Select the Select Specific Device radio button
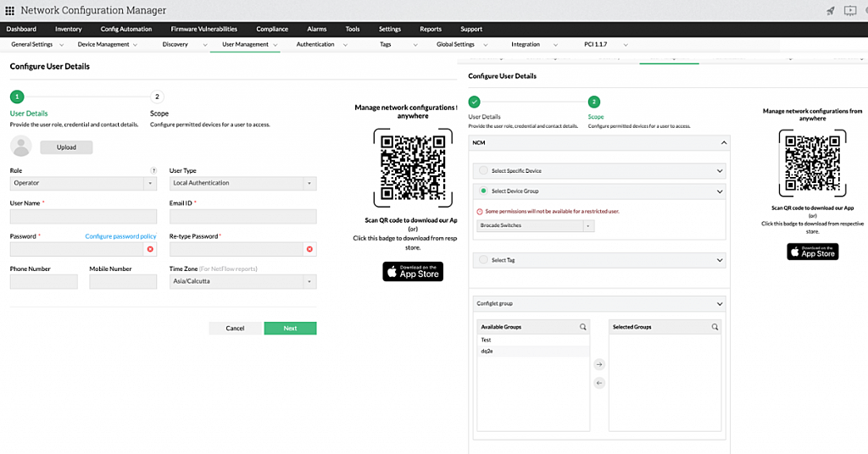 click(484, 171)
